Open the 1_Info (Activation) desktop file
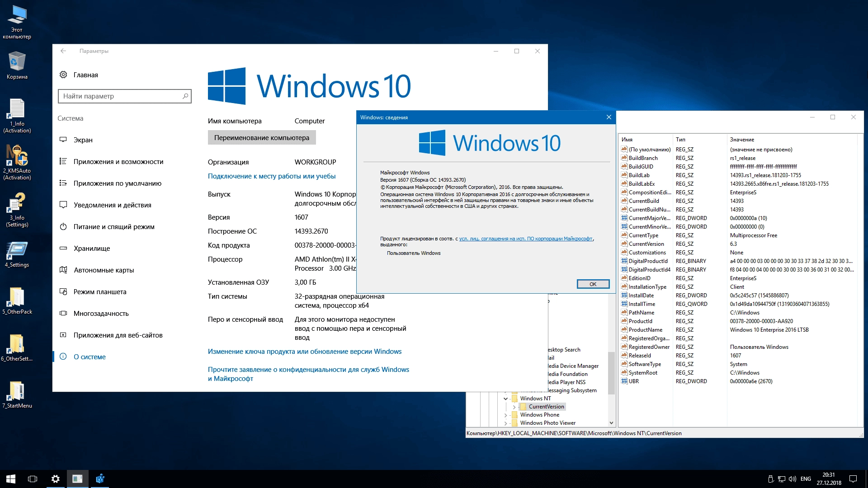Viewport: 868px width, 488px height. coord(17,116)
